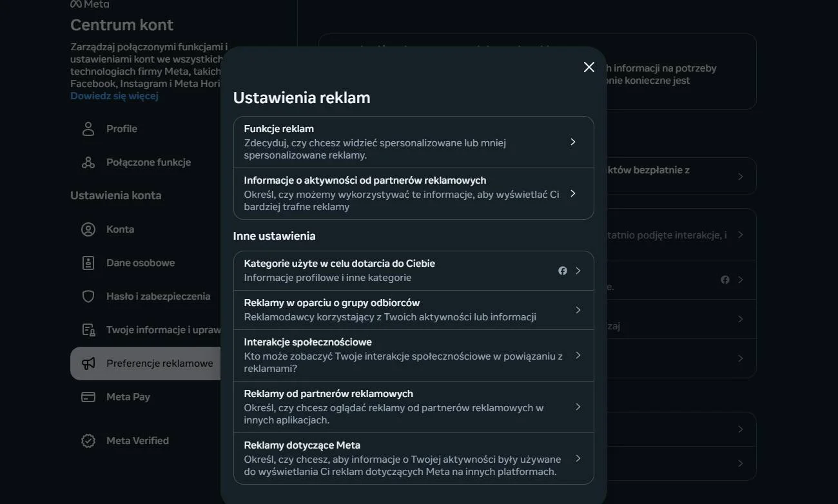The width and height of the screenshot is (838, 504).
Task: Follow the Dowiedz się więcej link
Action: [114, 96]
